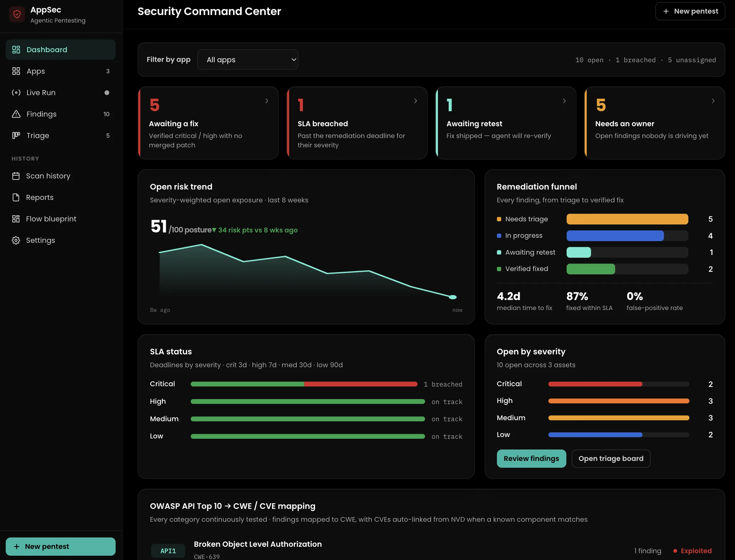Click the AppSec shield logo icon
Viewport: 735px width, 560px height.
[x=17, y=14]
